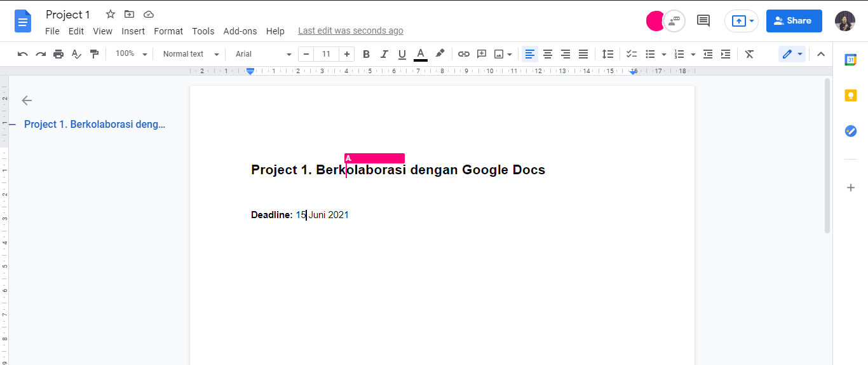Increase the indent
868x365 pixels.
click(x=726, y=54)
